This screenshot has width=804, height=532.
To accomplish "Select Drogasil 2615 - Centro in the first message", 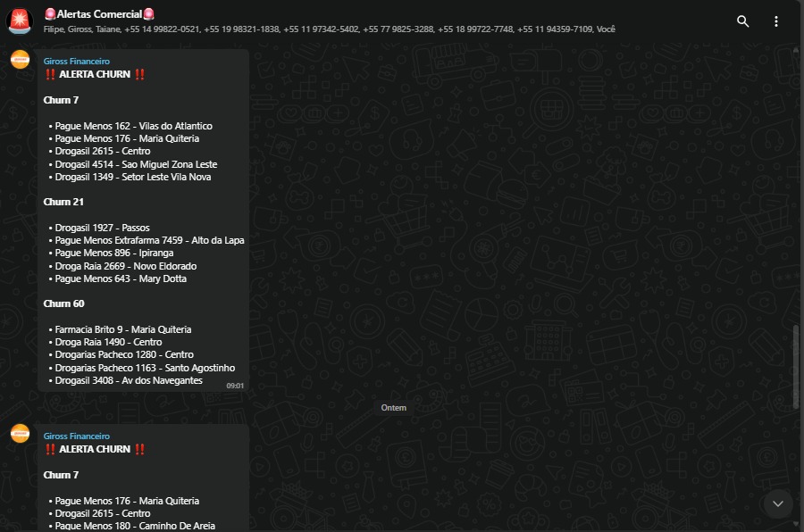I will (x=103, y=151).
